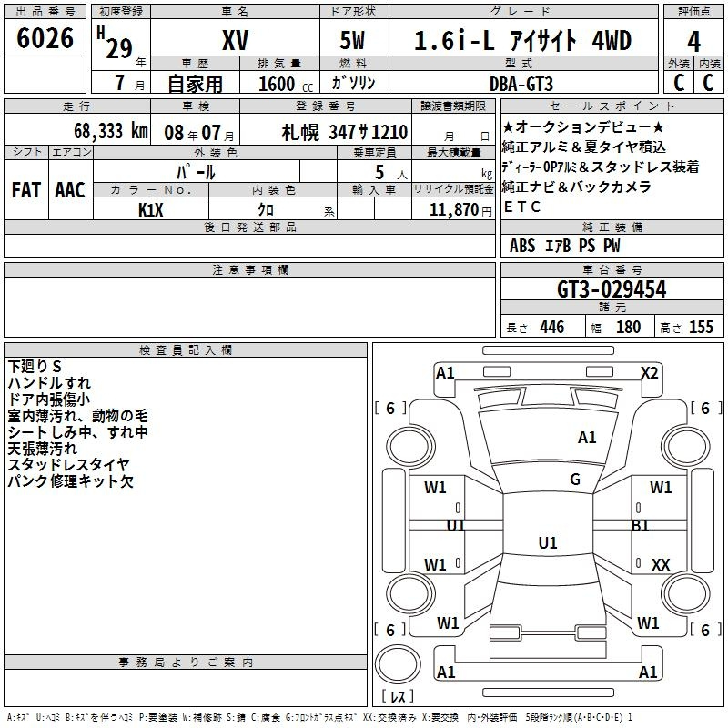Select the U1 dent mark on the roof
The width and height of the screenshot is (728, 728).
[x=547, y=543]
